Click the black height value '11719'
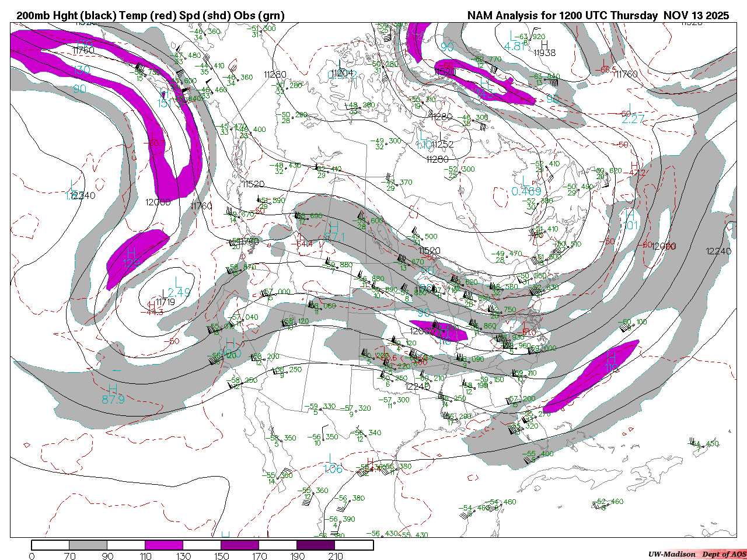The width and height of the screenshot is (747, 560). [x=165, y=302]
